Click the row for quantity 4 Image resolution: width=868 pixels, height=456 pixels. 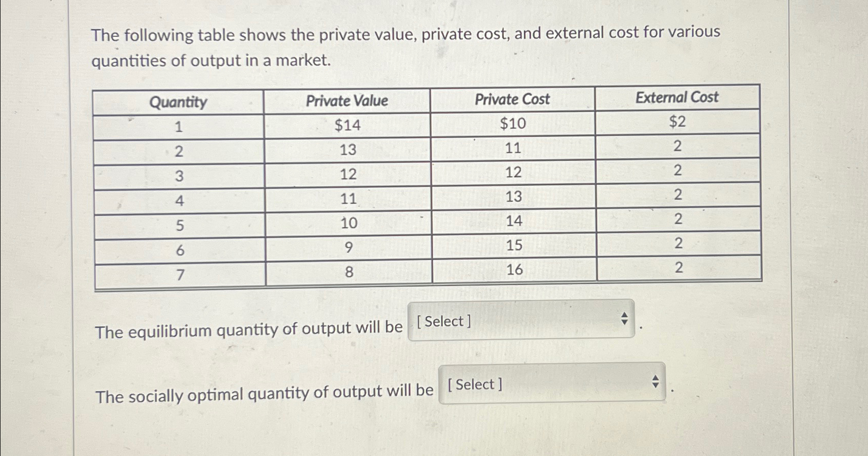tap(178, 200)
